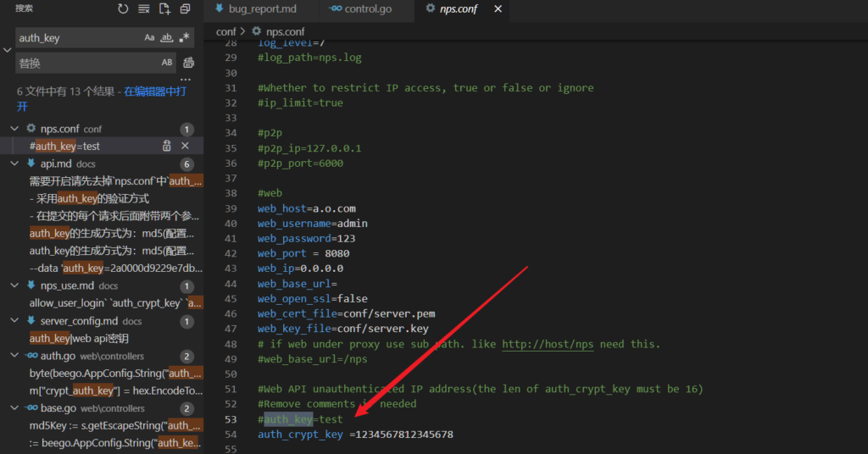Click web_username=admin line
This screenshot has width=868, height=454.
[312, 224]
